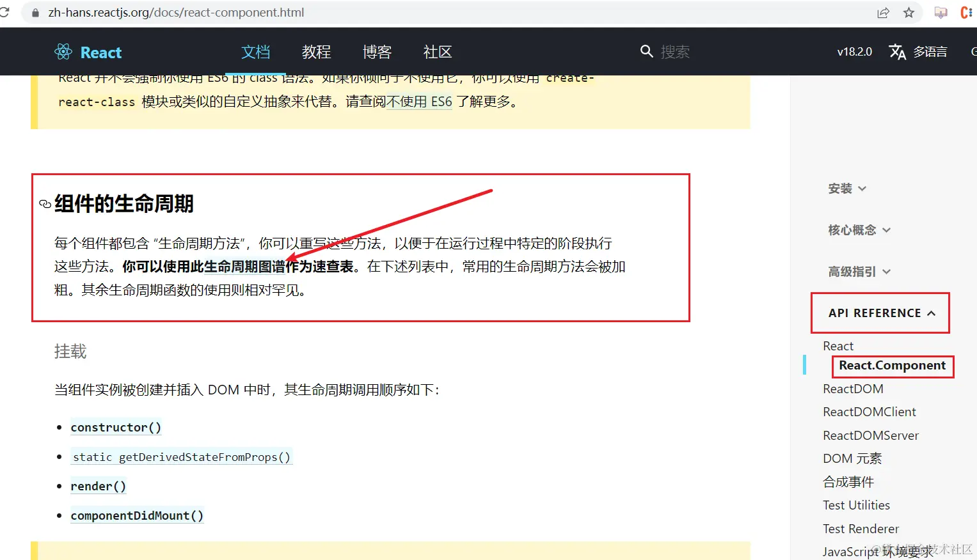Open the 教程 nav tab

[316, 52]
